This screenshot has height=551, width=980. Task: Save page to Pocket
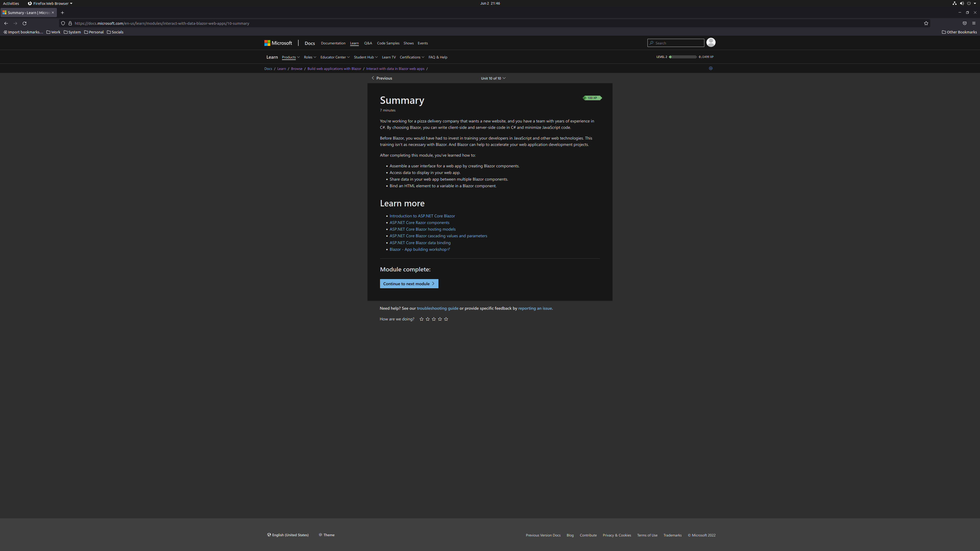click(x=964, y=23)
